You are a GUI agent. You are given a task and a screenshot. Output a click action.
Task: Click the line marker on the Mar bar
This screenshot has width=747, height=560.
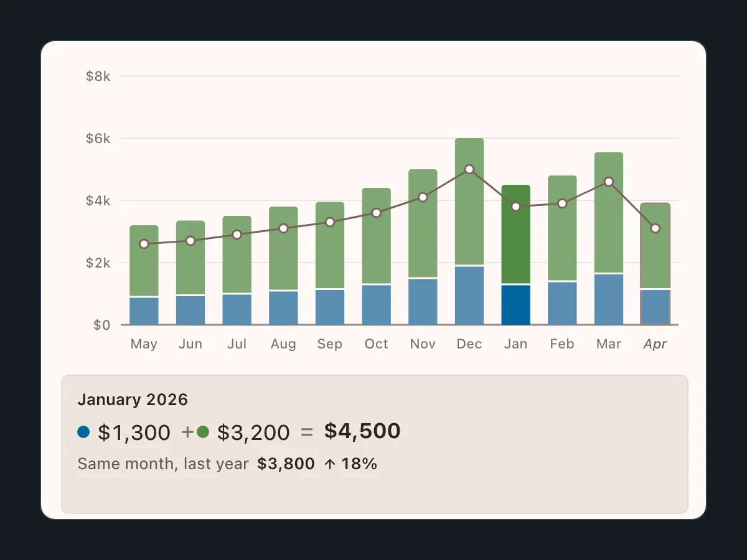[609, 182]
